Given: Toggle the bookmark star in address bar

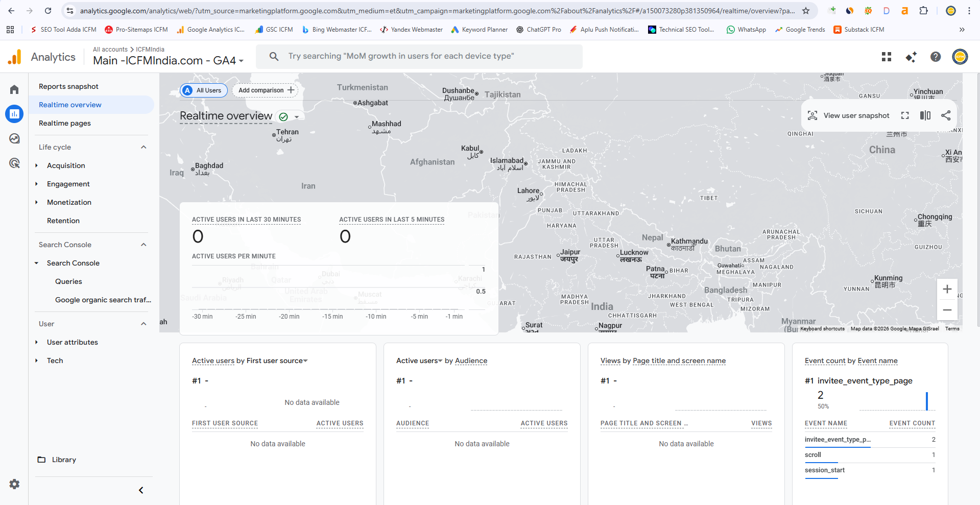Looking at the screenshot, I should pyautogui.click(x=805, y=10).
